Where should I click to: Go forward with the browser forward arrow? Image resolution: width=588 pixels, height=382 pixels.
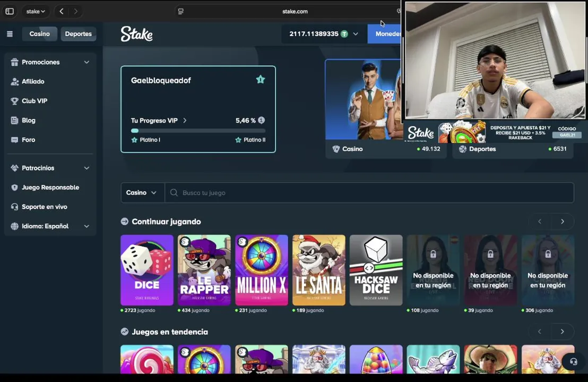point(76,11)
